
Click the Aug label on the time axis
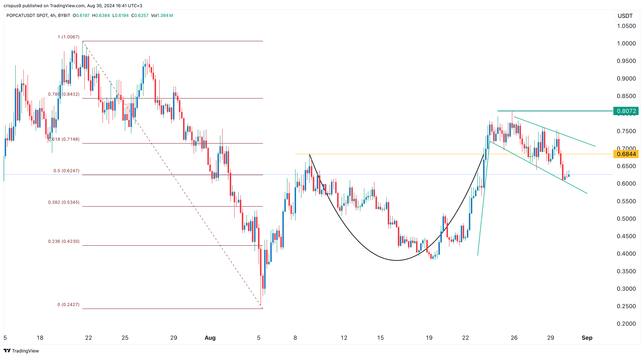pos(210,338)
